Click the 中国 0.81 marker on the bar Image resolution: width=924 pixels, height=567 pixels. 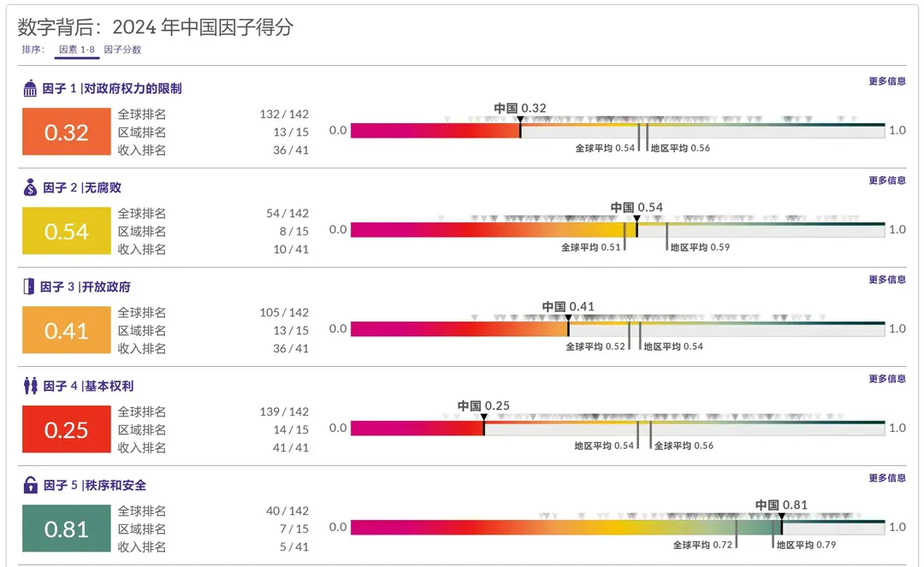click(x=781, y=517)
